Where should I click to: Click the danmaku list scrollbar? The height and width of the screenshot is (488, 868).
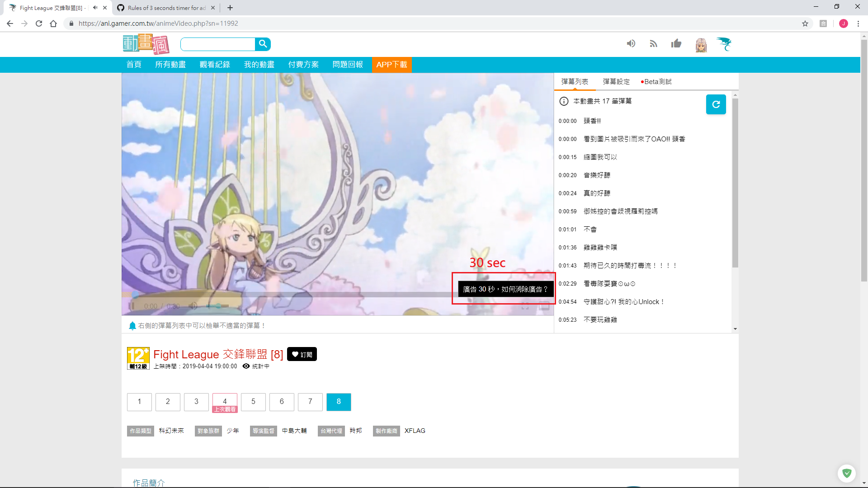pyautogui.click(x=735, y=183)
